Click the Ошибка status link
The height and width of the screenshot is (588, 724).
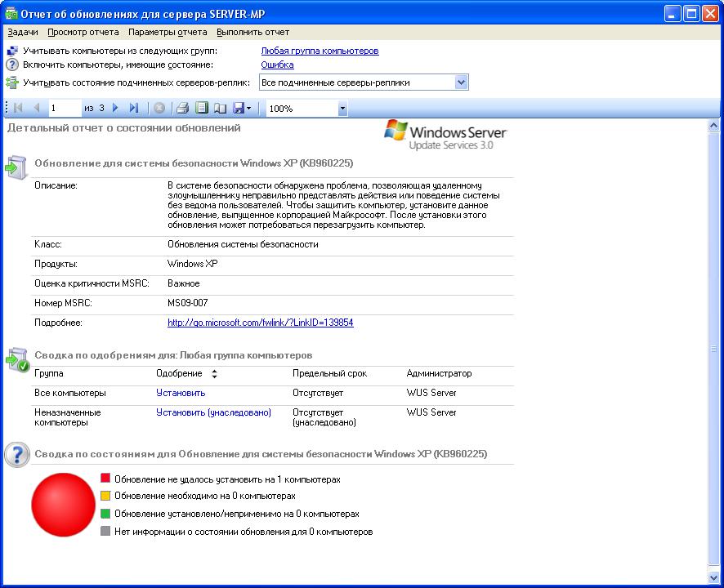click(278, 65)
